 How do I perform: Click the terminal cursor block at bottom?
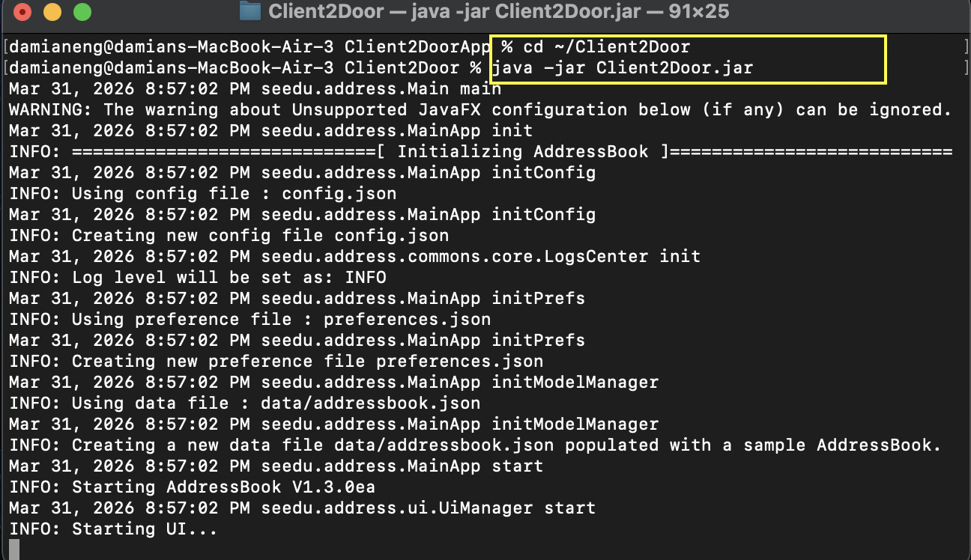click(x=13, y=549)
